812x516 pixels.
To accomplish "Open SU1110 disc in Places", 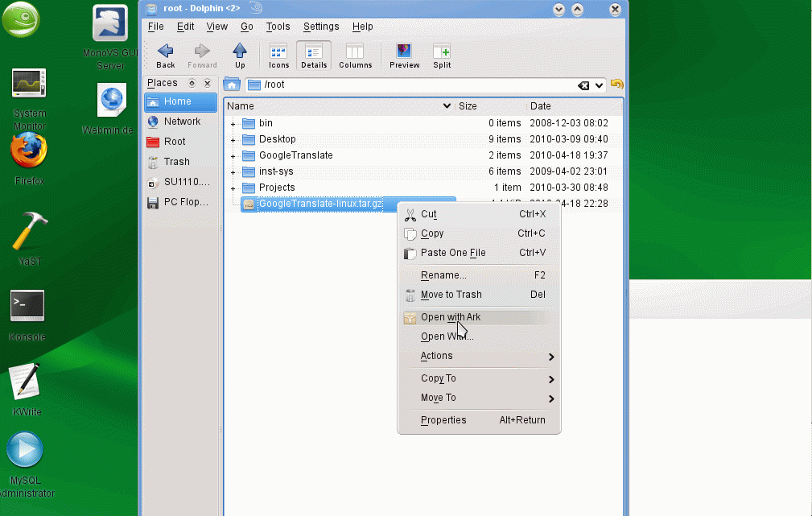I will (181, 182).
